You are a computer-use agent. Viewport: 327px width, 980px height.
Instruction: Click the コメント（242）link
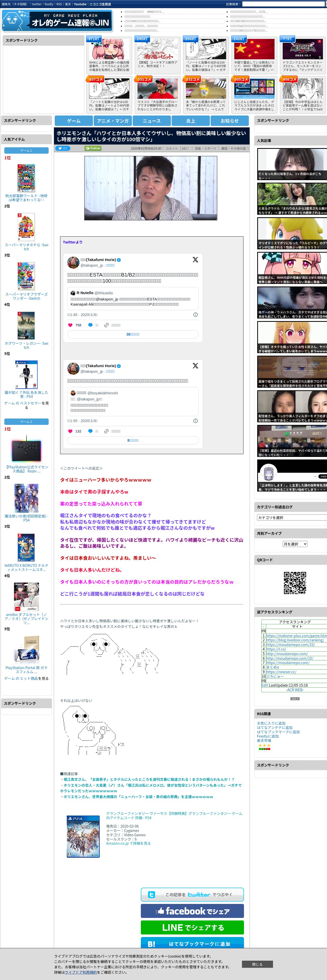178,148
